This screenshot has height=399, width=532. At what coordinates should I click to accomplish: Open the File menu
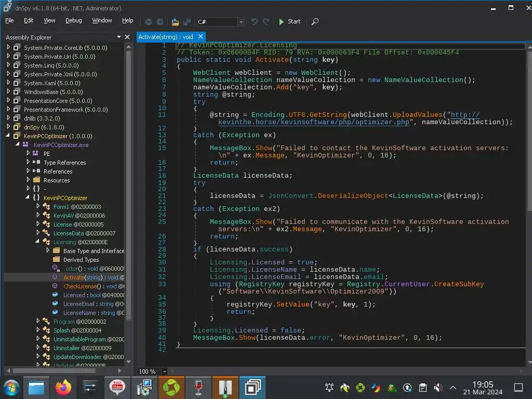[x=9, y=20]
